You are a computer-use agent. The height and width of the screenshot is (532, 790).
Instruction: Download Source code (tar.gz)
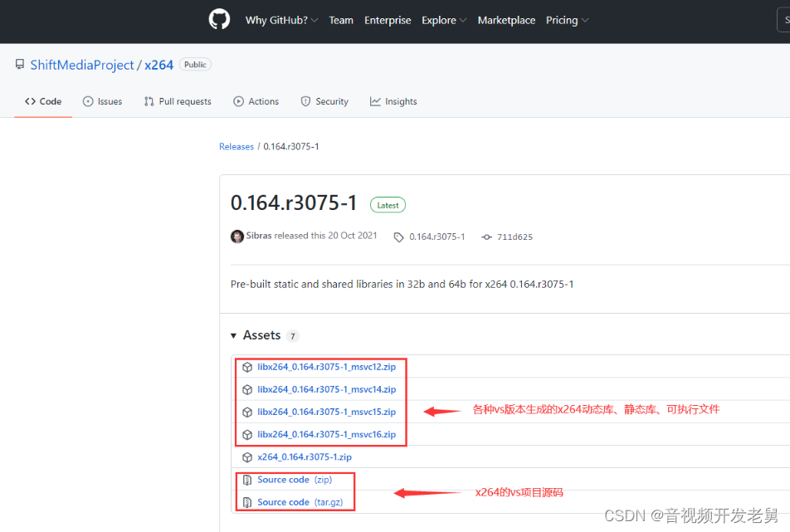(x=300, y=502)
